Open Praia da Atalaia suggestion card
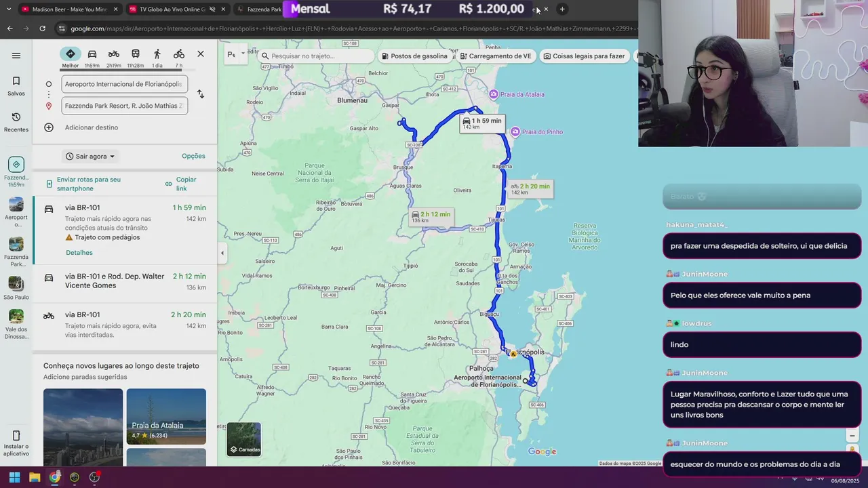 tap(166, 416)
